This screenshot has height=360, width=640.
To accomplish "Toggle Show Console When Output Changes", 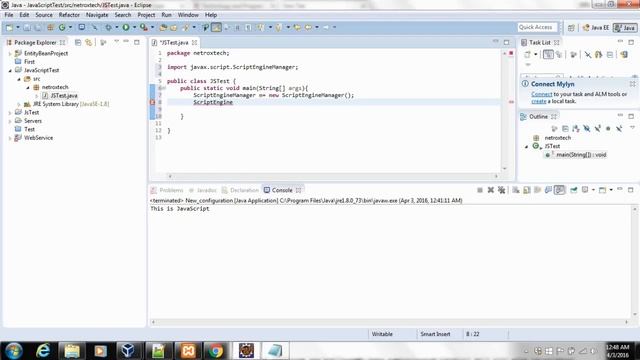I will (548, 190).
